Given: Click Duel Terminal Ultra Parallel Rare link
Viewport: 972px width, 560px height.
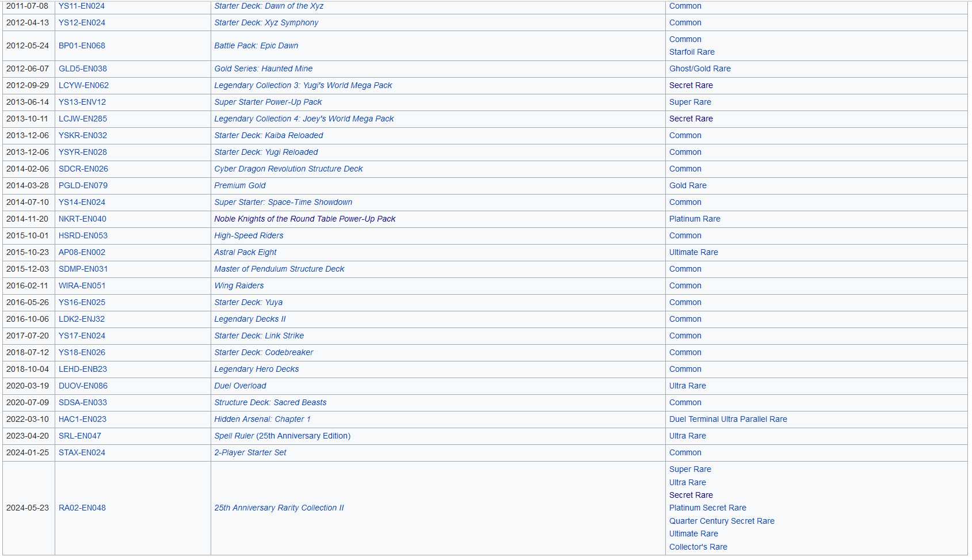Looking at the screenshot, I should tap(728, 419).
